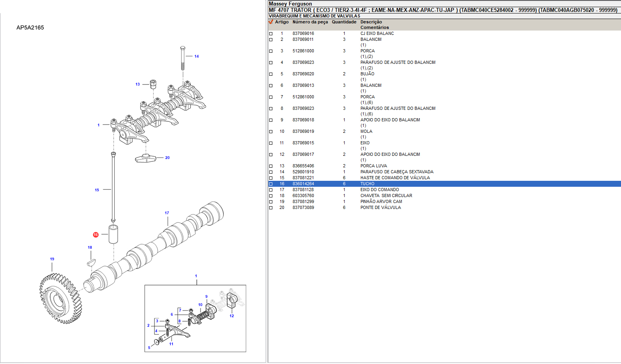Click red highlighted callout 16 in diagram
This screenshot has width=621, height=364.
click(x=96, y=235)
